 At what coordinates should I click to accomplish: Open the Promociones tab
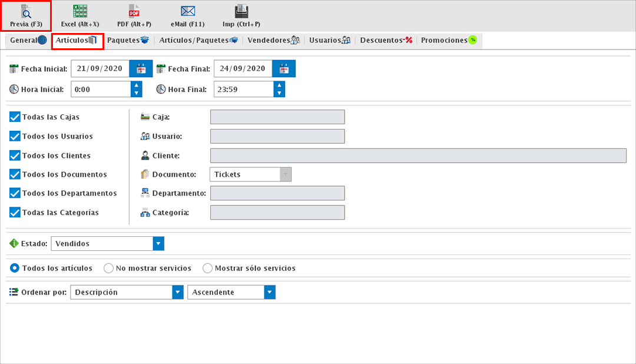[x=448, y=41]
